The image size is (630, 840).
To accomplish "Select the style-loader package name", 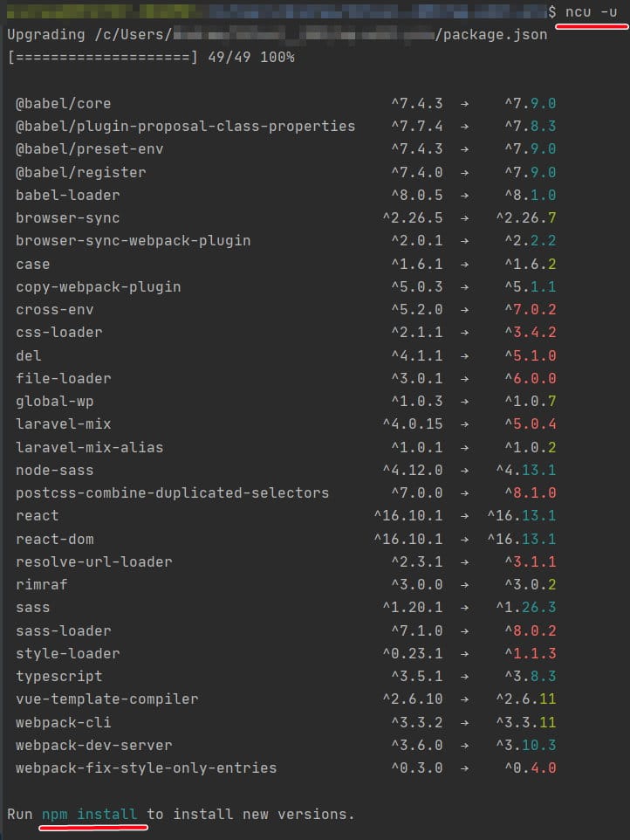I will click(67, 653).
